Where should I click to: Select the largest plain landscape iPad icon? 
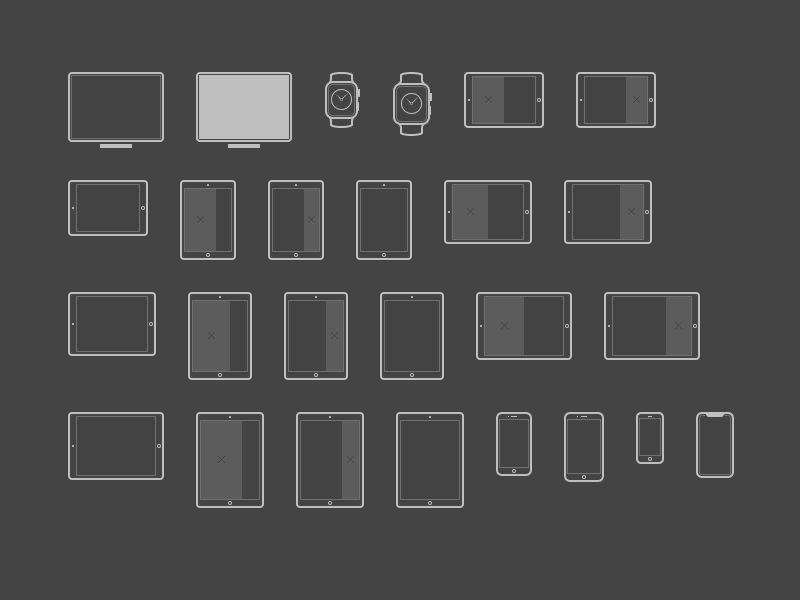coord(116,446)
